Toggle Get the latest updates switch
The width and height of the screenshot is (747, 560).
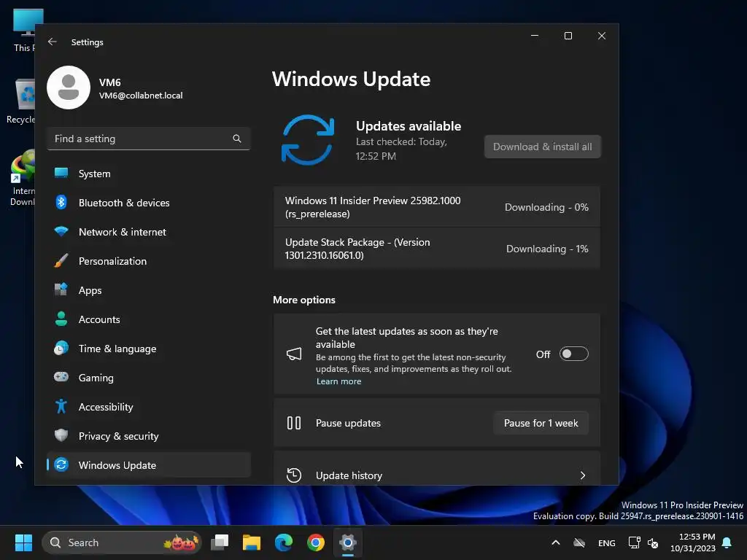[573, 354]
